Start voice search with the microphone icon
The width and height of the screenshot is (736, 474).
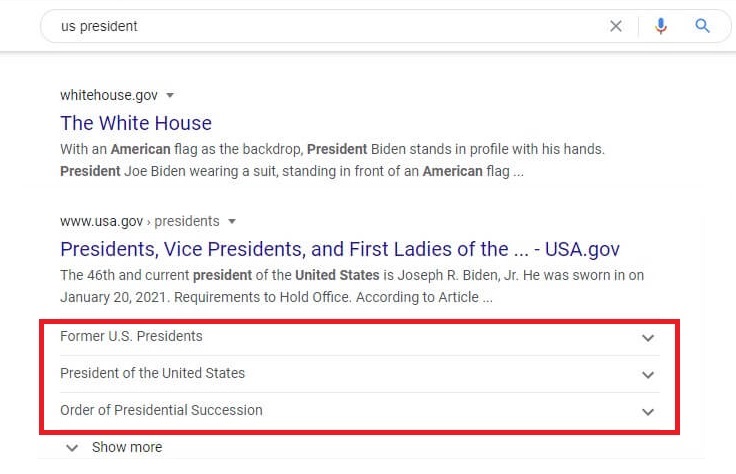660,26
